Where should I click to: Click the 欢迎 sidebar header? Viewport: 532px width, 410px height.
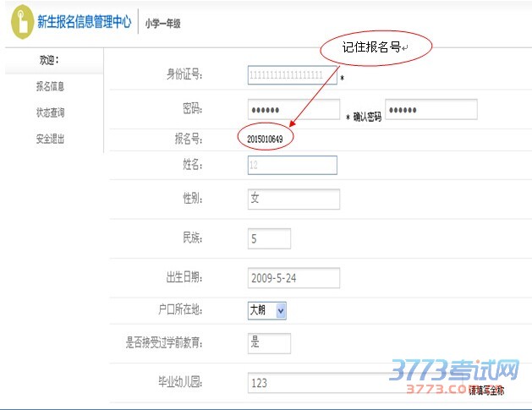tap(50, 60)
